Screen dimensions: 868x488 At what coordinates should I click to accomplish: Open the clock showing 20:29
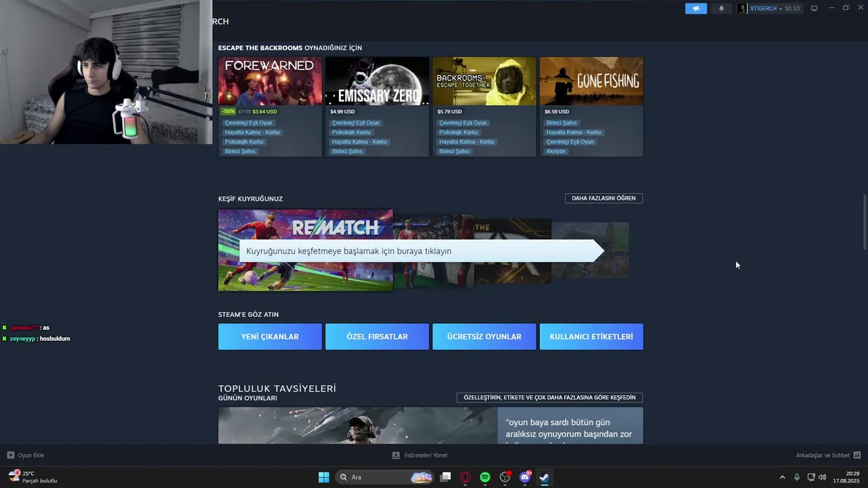pyautogui.click(x=846, y=477)
